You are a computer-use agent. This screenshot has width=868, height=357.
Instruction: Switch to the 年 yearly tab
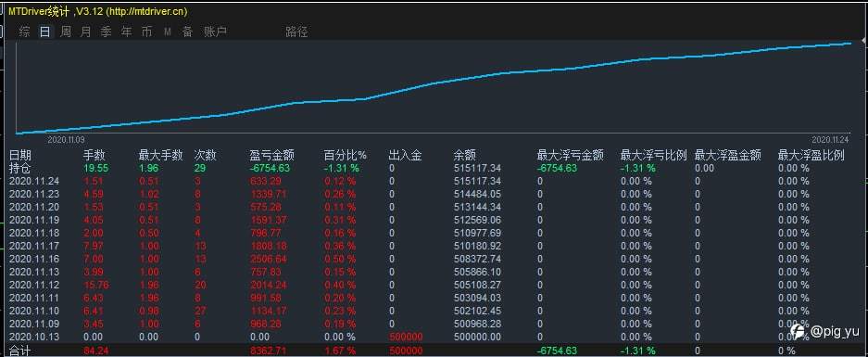(126, 32)
